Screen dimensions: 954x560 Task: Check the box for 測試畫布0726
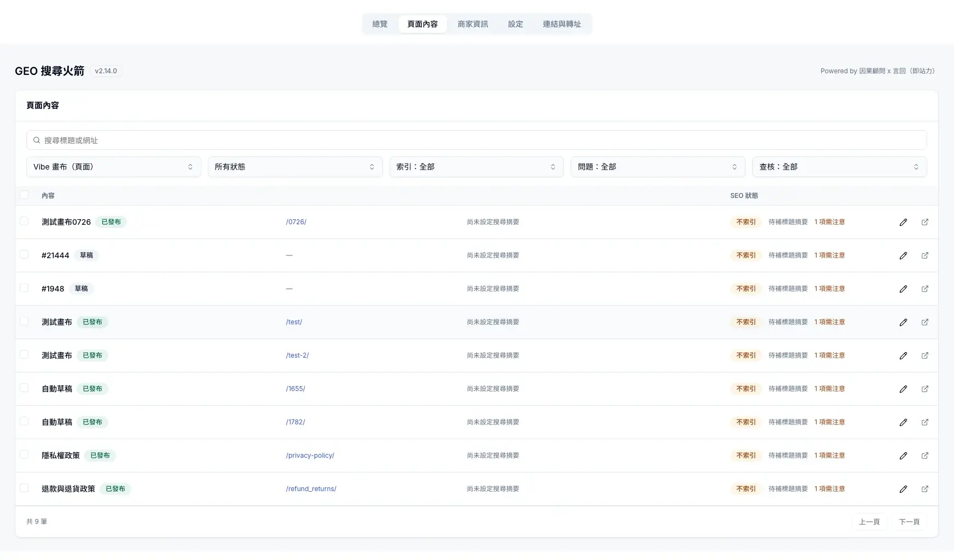coord(24,221)
